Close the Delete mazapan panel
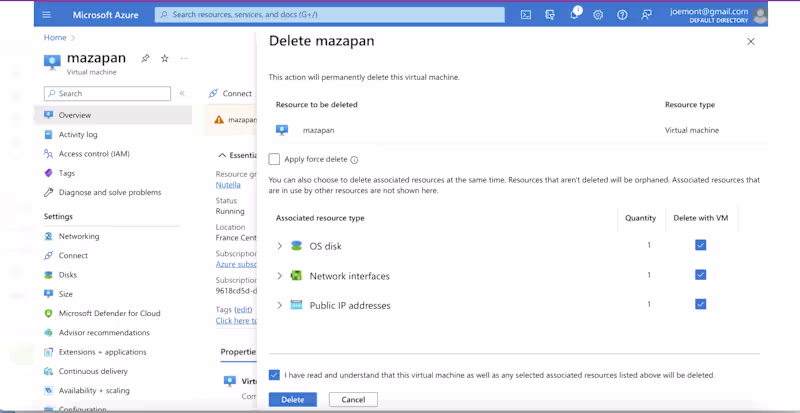Screen dimensions: 800x413 click(751, 42)
